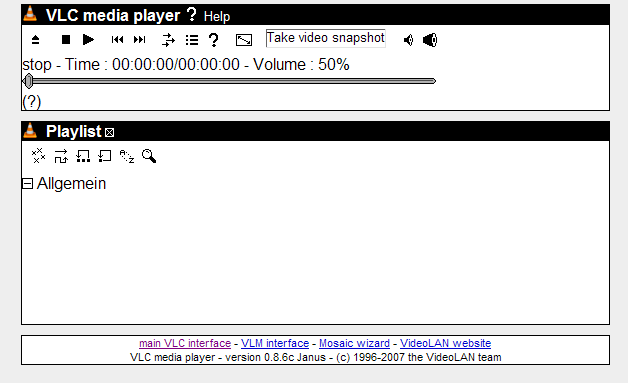Open the main VLC interface link
Screen dimensions: 628x383
pos(185,343)
